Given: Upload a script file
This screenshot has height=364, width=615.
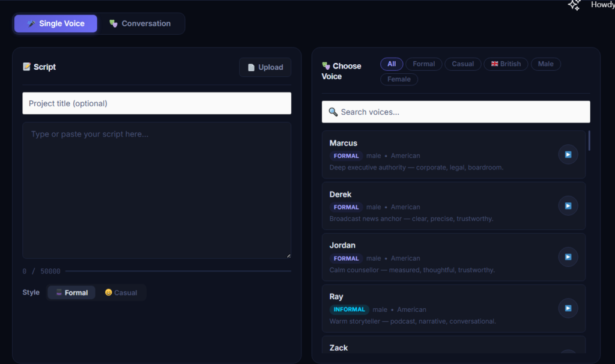Looking at the screenshot, I should click(265, 67).
